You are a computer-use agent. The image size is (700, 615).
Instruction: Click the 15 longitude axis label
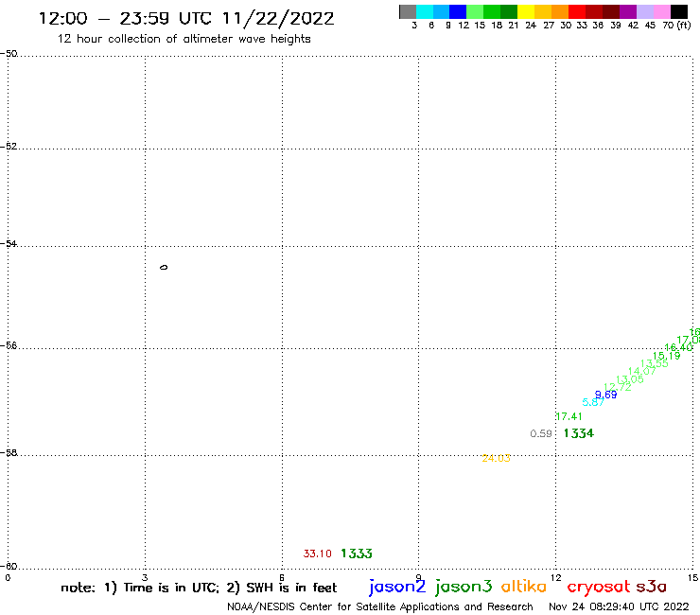pyautogui.click(x=692, y=578)
